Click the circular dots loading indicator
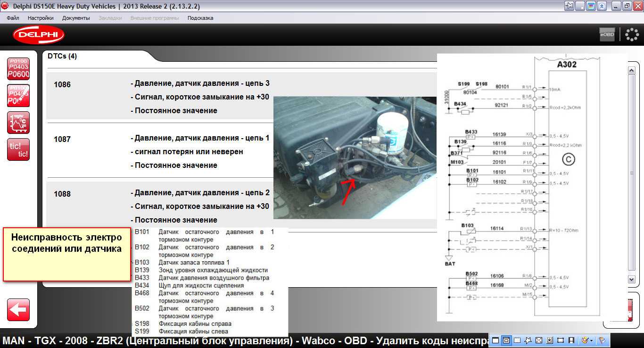Viewport: 644px width, 348px height. point(632,34)
